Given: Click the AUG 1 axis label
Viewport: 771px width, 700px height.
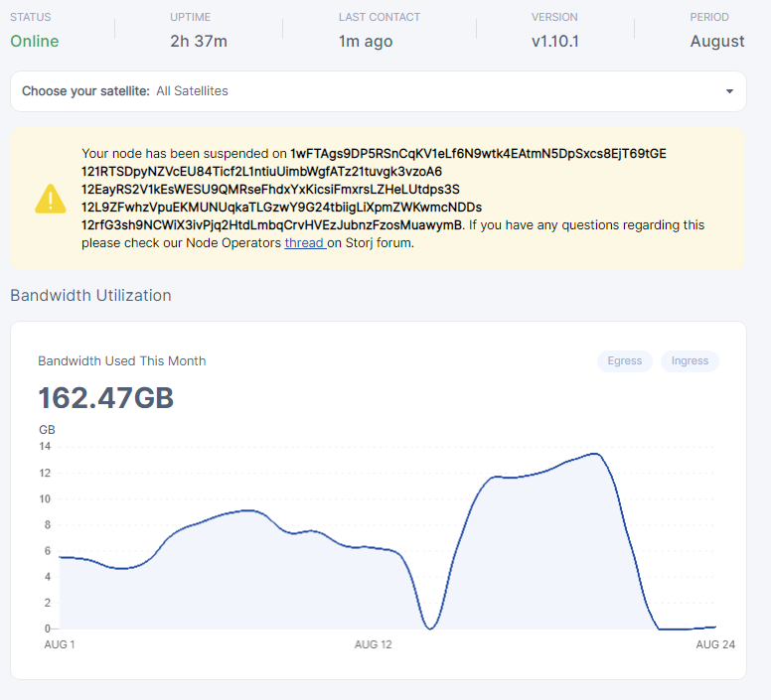Looking at the screenshot, I should 60,645.
